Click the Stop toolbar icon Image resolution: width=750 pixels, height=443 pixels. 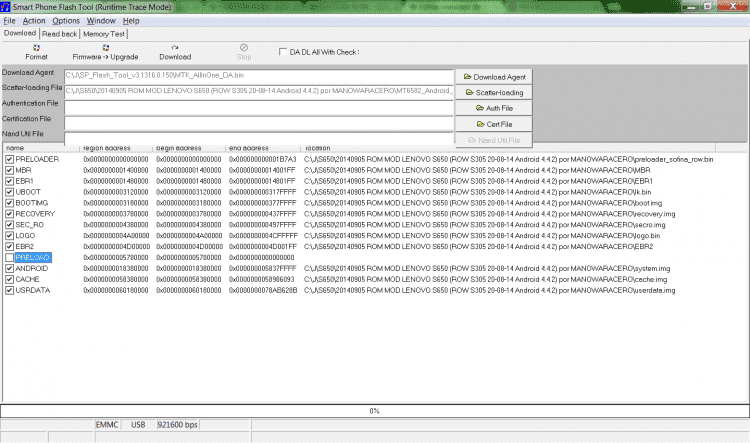243,52
